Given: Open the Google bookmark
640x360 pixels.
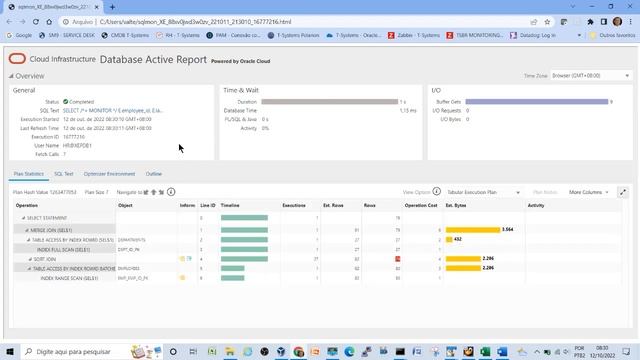Looking at the screenshot, I should 19,36.
